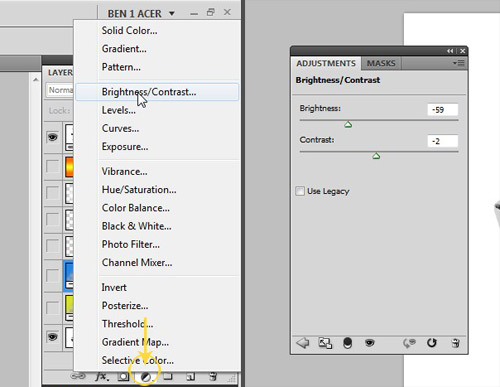Switch to the ADJUSTMENTS tab
500x387 pixels.
(326, 63)
